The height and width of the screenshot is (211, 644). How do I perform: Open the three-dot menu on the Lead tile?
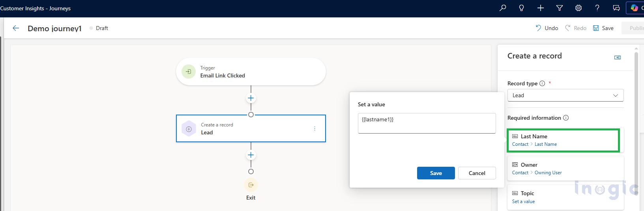coord(315,128)
